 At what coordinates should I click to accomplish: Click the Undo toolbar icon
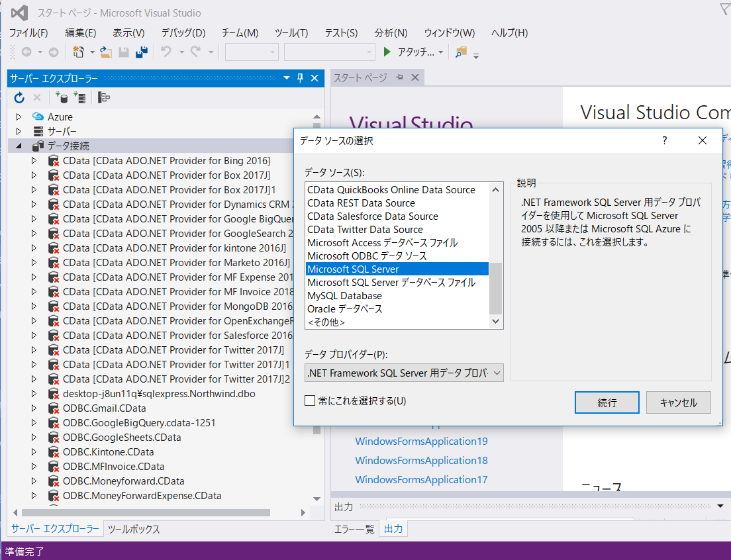pos(167,51)
